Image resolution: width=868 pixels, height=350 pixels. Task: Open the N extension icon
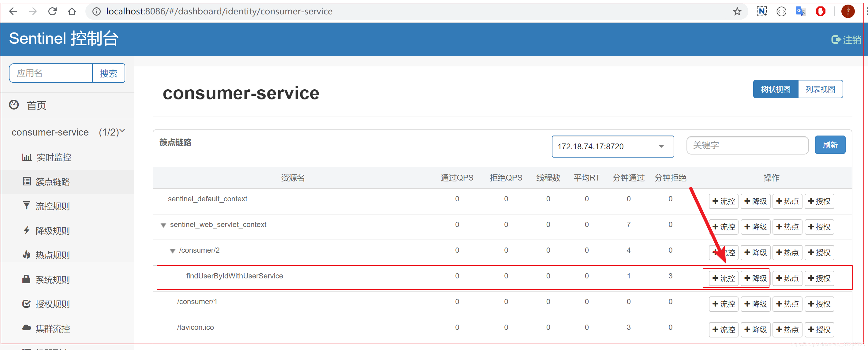761,11
